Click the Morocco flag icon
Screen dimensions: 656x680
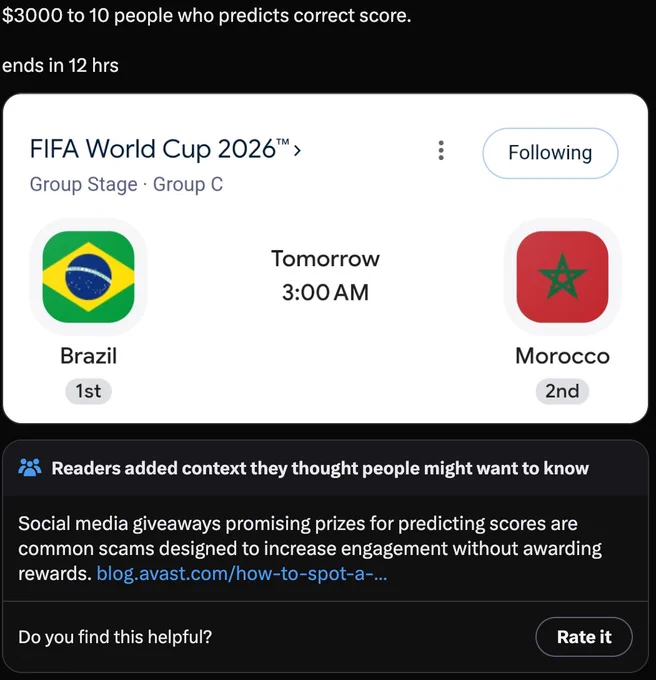562,277
